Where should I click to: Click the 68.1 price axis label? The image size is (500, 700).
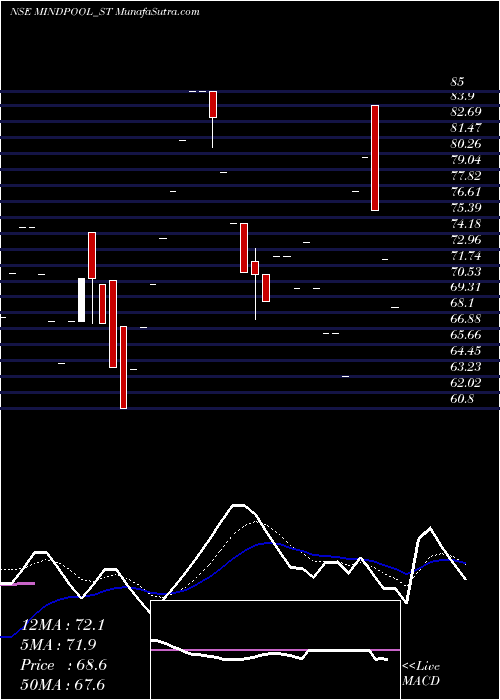point(462,303)
